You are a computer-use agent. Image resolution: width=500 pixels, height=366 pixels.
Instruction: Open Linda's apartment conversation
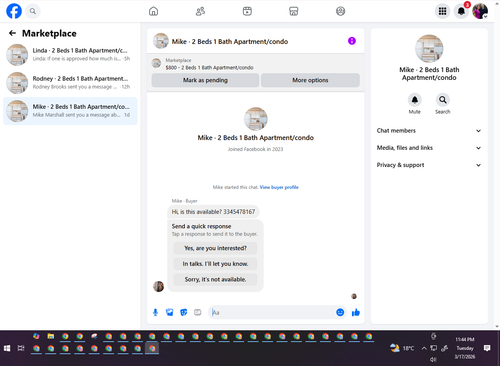tap(70, 55)
